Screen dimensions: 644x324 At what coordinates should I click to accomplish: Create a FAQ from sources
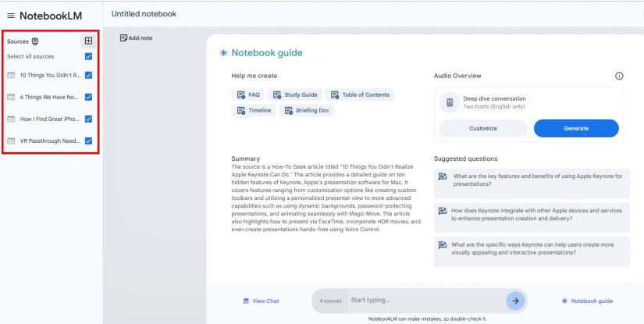(x=248, y=95)
